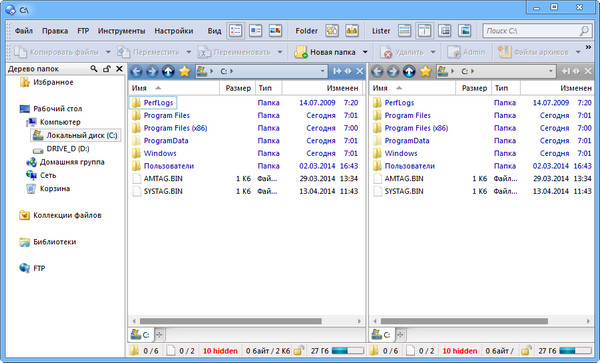Go forward in the left file pane
The width and height of the screenshot is (600, 363).
click(x=152, y=71)
